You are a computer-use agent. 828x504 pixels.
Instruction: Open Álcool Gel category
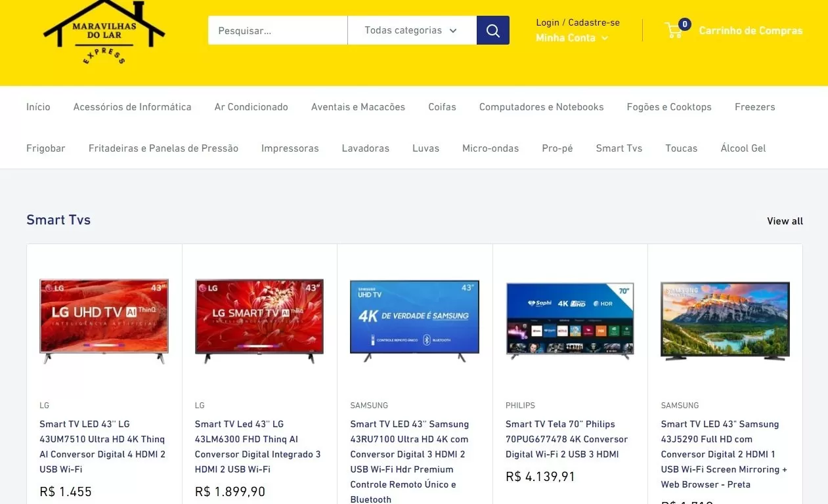743,148
